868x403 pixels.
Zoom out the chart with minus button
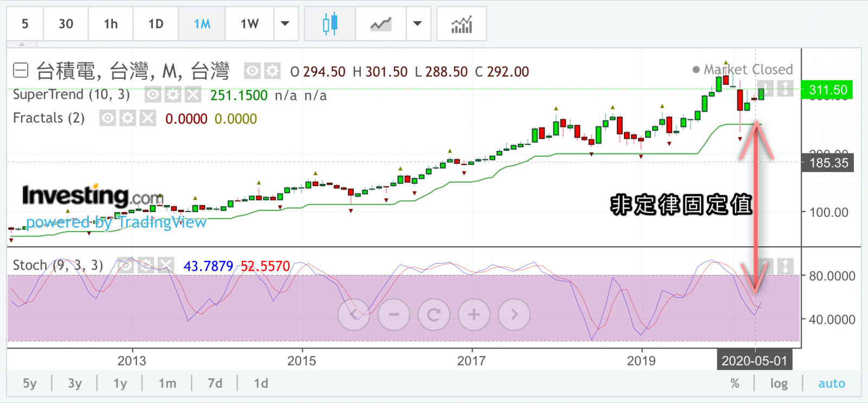coord(394,315)
